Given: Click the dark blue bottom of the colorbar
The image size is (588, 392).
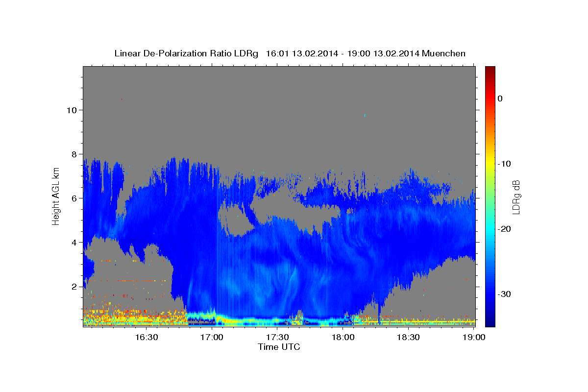Looking at the screenshot, I should point(490,322).
